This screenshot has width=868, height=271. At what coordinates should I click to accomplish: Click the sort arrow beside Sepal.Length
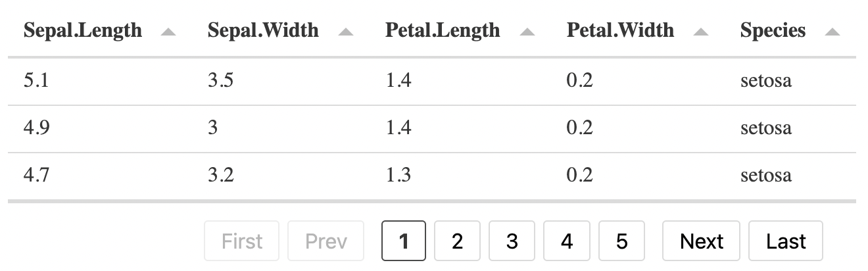168,32
